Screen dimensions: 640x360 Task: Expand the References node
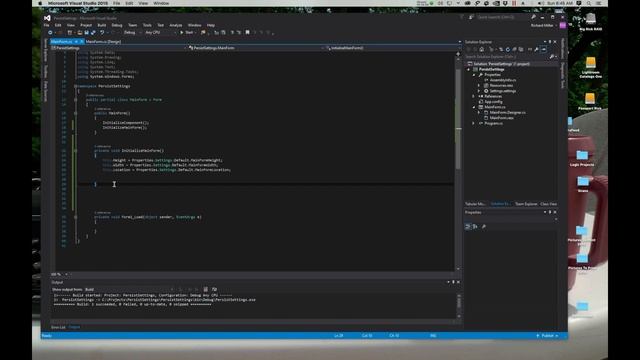(474, 96)
